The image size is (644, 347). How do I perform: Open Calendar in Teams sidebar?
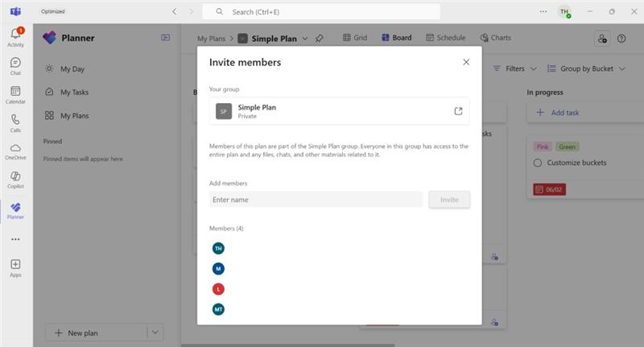tap(15, 95)
